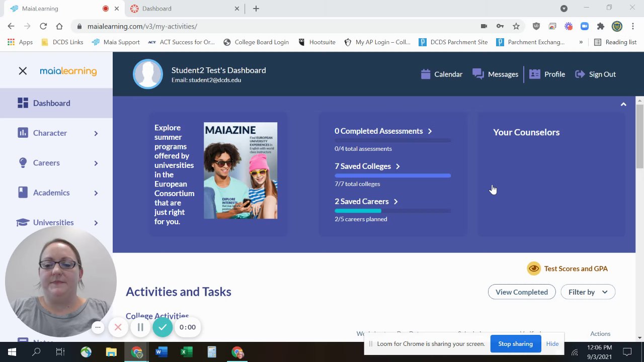The width and height of the screenshot is (644, 362).
Task: Open Calendar from the header
Action: pos(441,74)
